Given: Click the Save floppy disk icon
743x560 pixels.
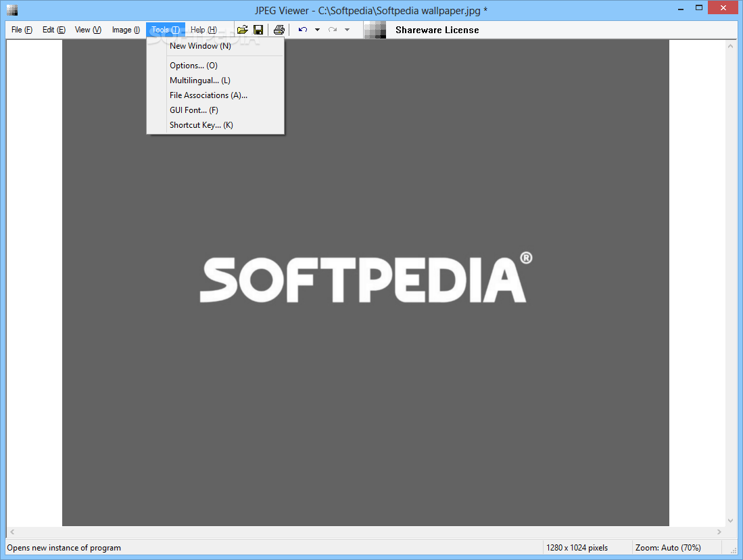Looking at the screenshot, I should click(258, 30).
